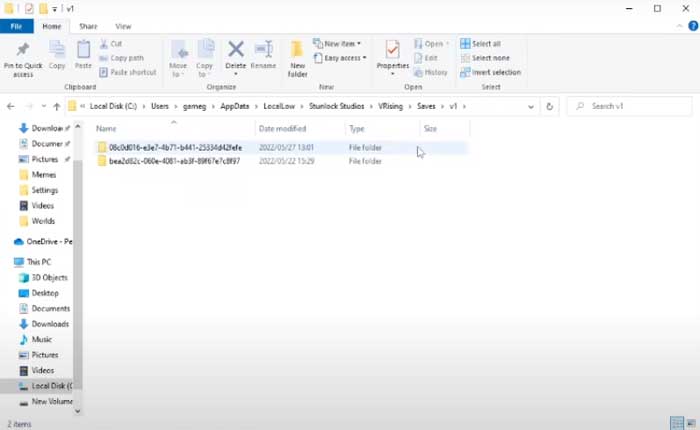This screenshot has height=430, width=700.
Task: Switch to the View ribbon tab
Action: (123, 26)
